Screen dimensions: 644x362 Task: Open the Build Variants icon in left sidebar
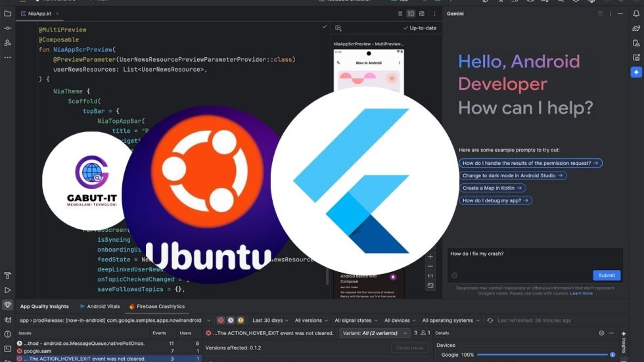click(x=7, y=275)
